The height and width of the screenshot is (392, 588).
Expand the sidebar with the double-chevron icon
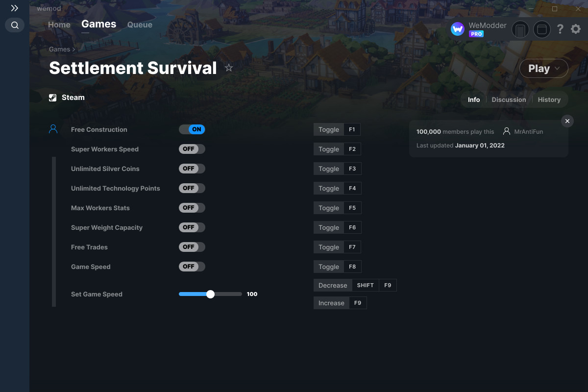(15, 8)
